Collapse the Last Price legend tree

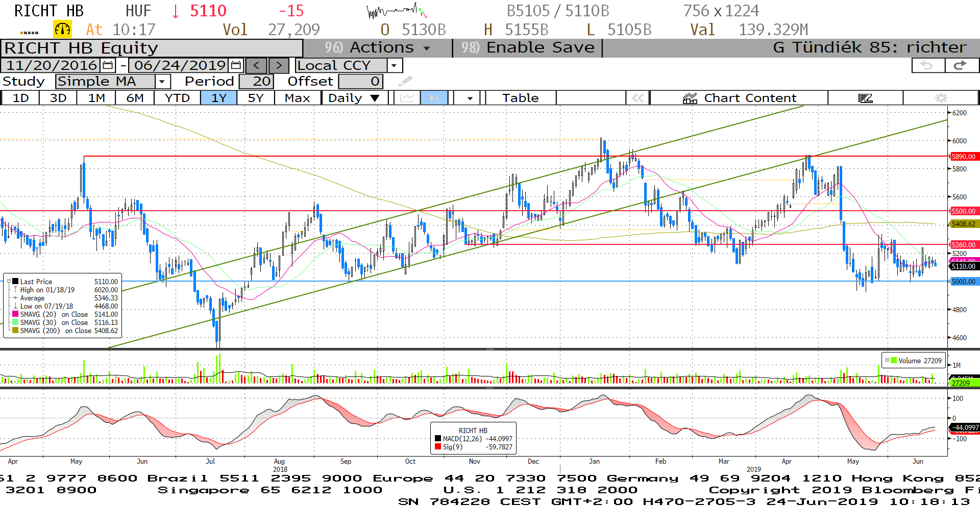pos(9,281)
